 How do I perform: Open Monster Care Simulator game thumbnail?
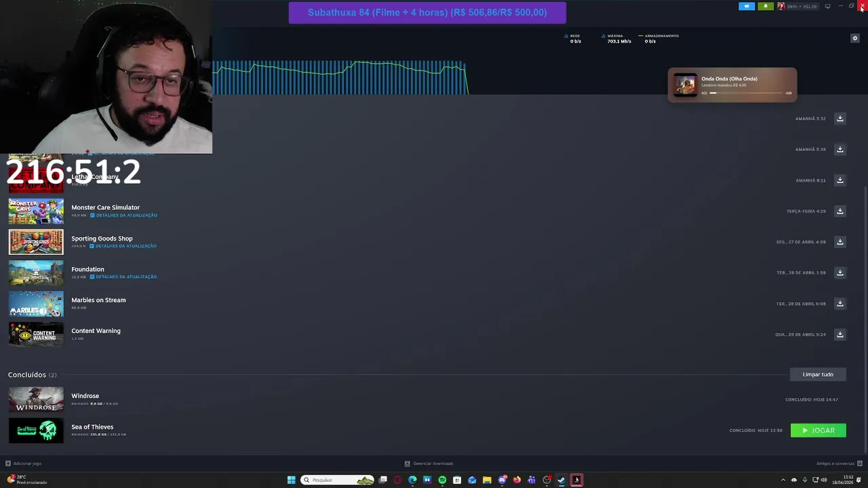click(x=36, y=211)
